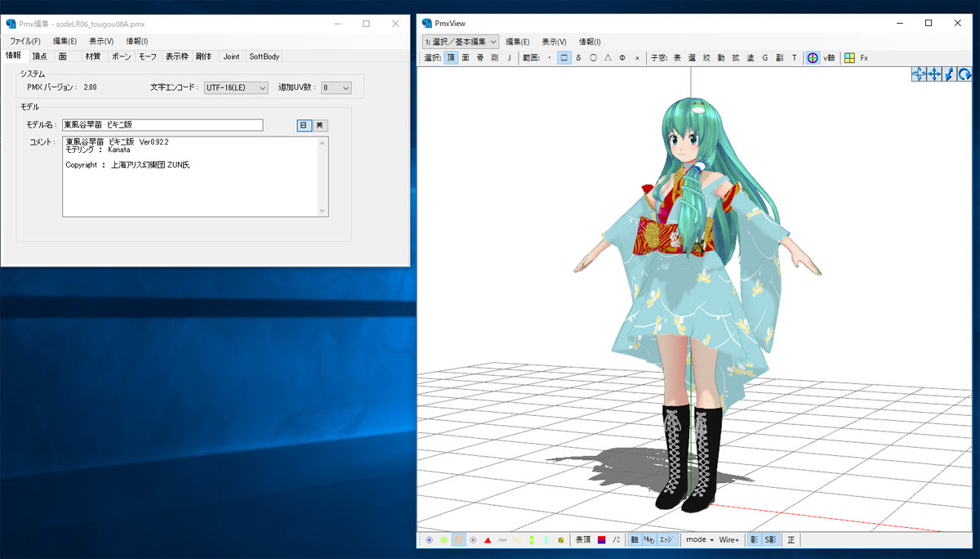The width and height of the screenshot is (980, 559).
Task: Toggle the 影 shadow button
Action: pyautogui.click(x=755, y=540)
